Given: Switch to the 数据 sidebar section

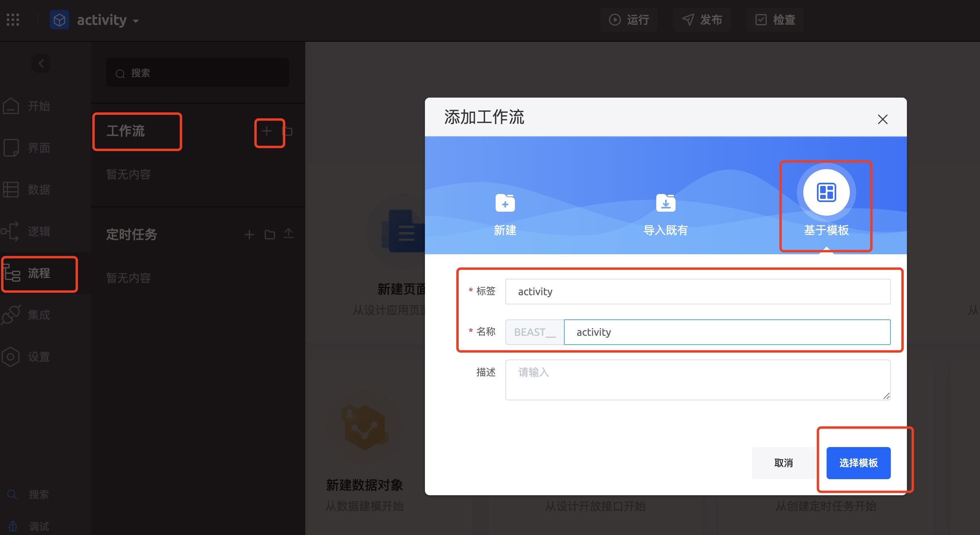Looking at the screenshot, I should coord(39,190).
